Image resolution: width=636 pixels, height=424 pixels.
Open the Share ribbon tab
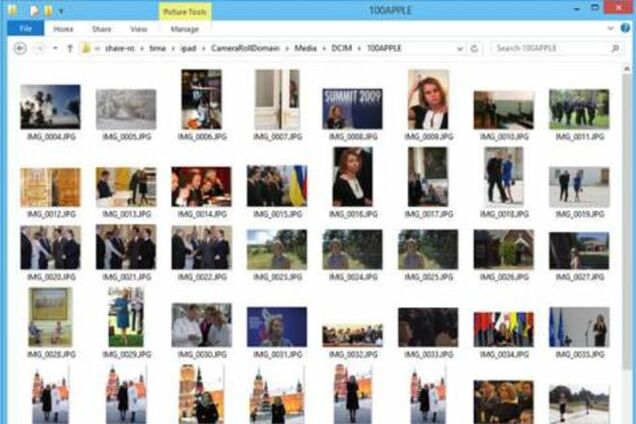pyautogui.click(x=101, y=29)
